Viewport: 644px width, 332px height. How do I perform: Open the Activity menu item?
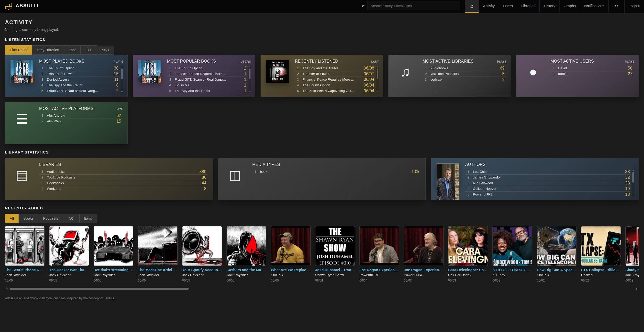pos(489,6)
